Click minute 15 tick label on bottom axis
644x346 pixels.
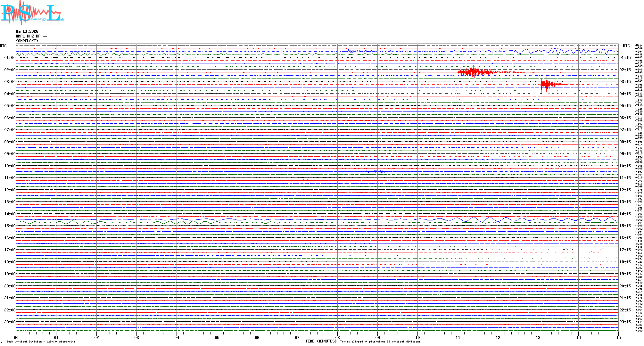[618, 337]
